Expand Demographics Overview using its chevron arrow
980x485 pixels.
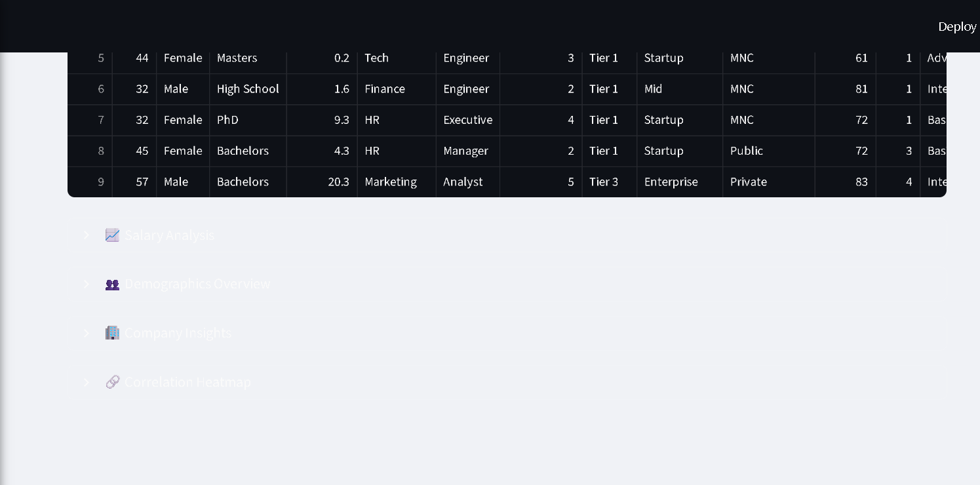coord(87,284)
